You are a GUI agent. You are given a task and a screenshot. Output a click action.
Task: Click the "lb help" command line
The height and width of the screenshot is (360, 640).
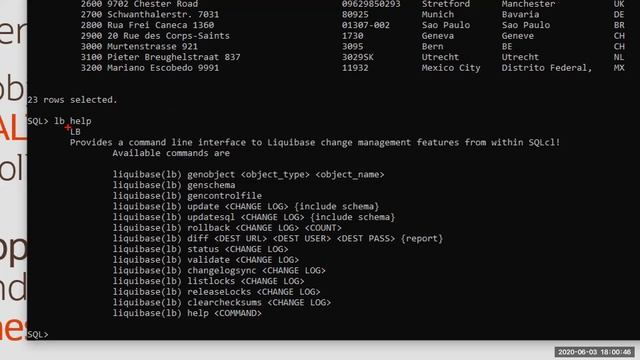(x=59, y=121)
